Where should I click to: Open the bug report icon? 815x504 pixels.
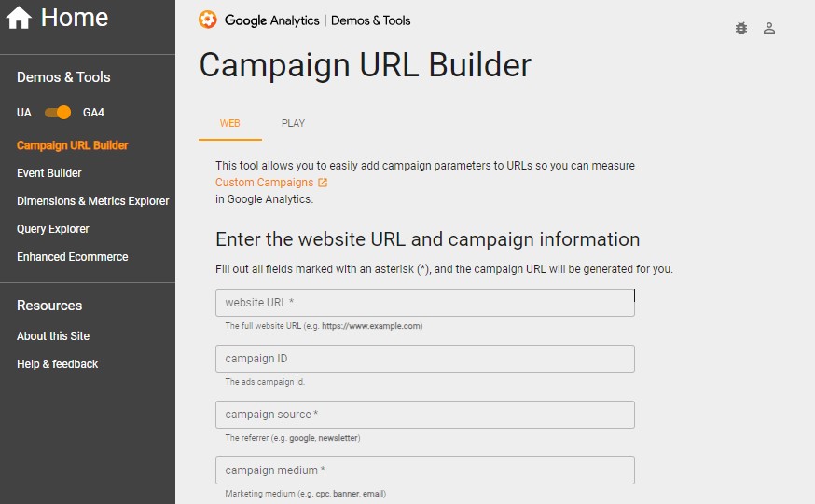[x=741, y=28]
